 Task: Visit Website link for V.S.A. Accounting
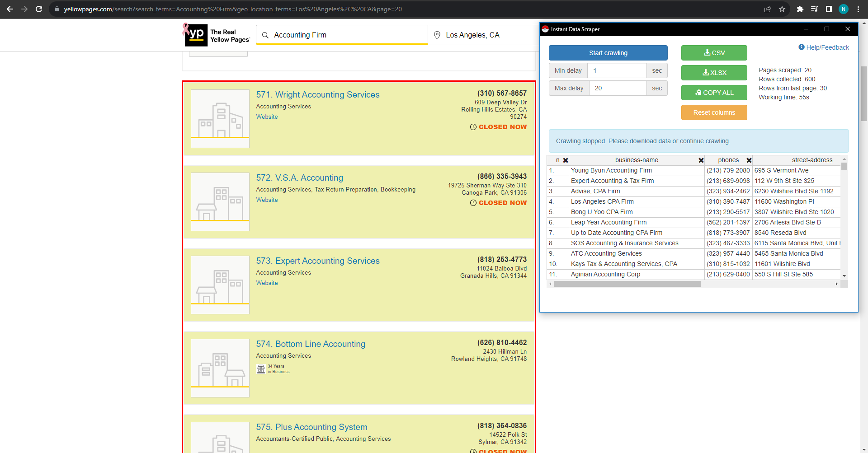pyautogui.click(x=267, y=200)
